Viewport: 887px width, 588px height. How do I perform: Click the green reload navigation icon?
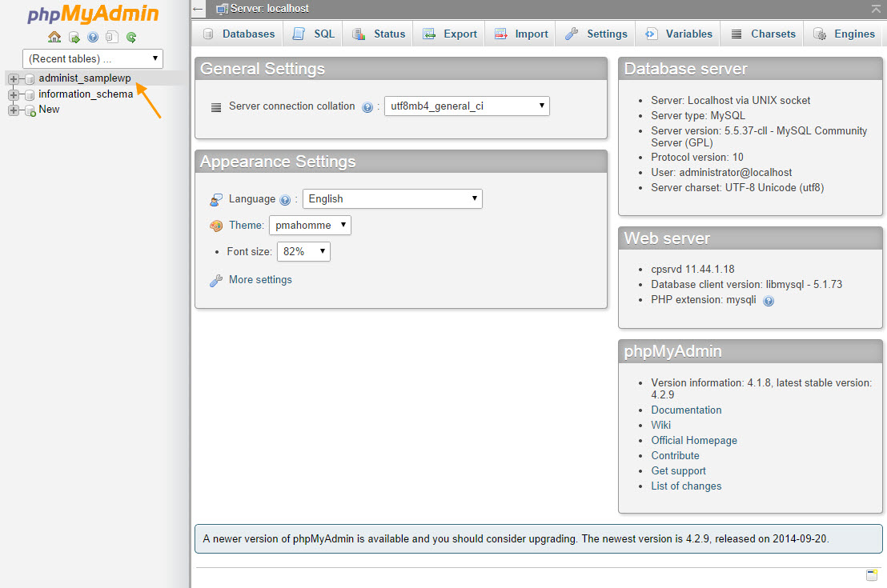click(131, 38)
